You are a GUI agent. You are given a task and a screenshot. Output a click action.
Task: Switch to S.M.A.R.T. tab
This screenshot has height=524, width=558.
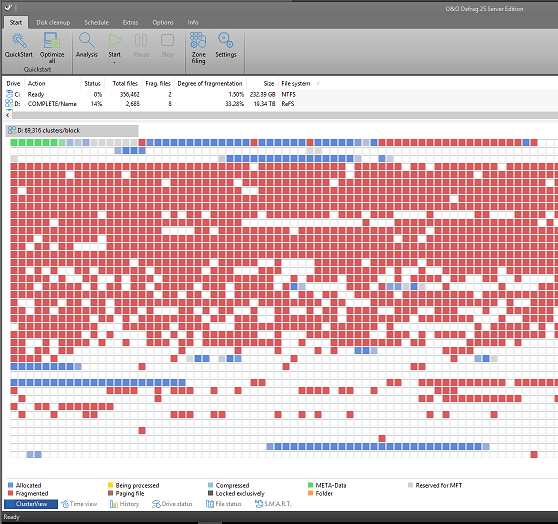point(273,504)
